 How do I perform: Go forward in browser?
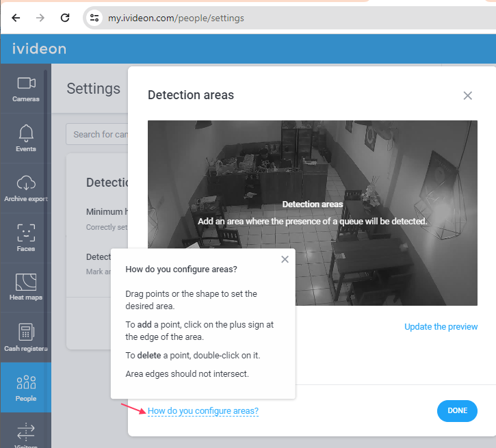[40, 18]
